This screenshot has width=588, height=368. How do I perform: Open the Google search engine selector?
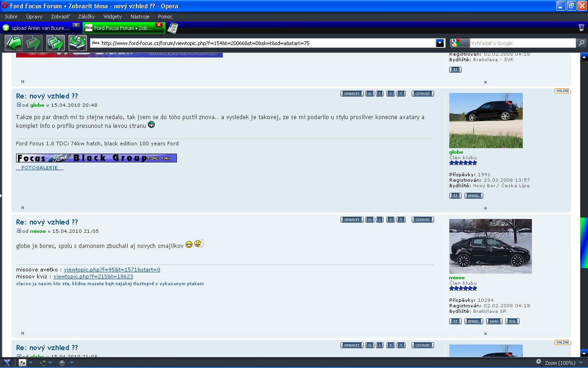460,43
